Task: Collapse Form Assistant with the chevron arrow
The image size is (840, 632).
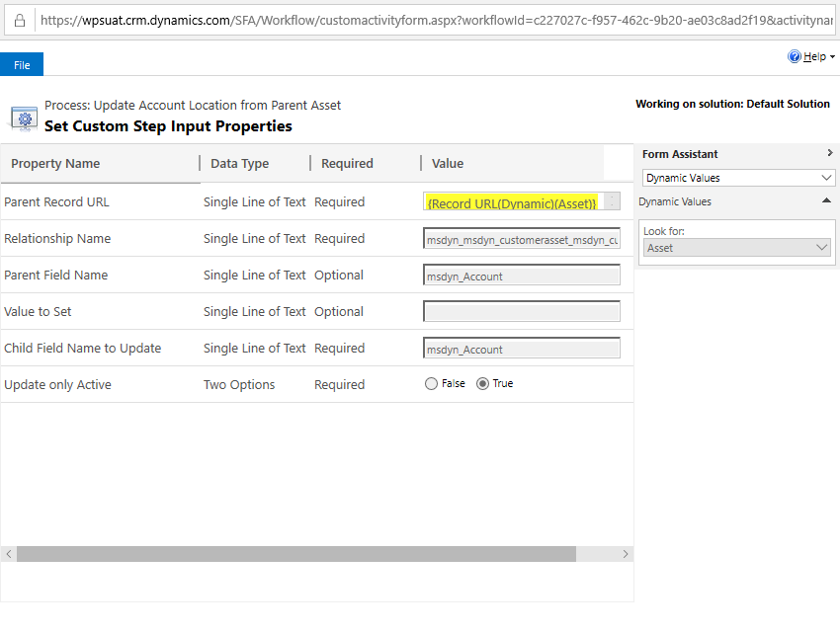Action: (x=830, y=153)
